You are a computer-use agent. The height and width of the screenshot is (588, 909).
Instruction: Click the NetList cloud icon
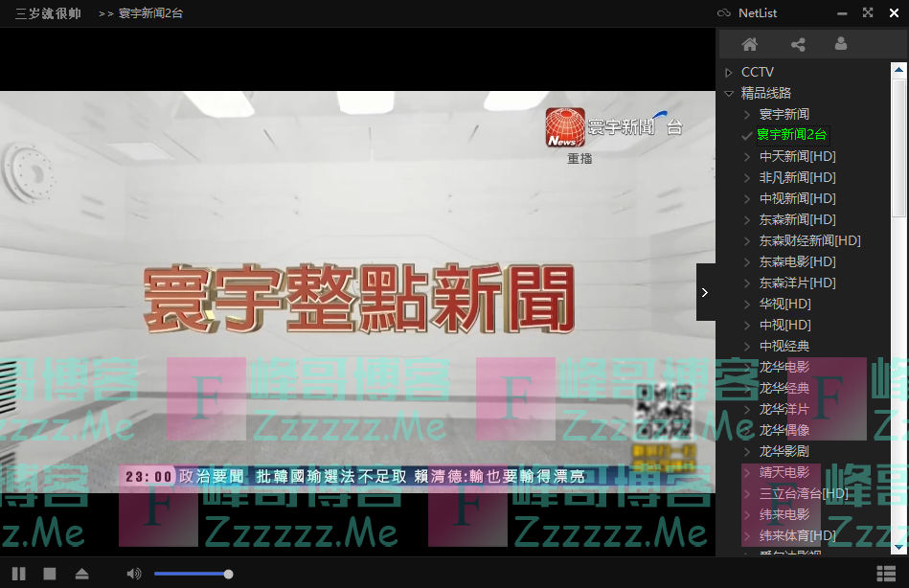(x=724, y=13)
